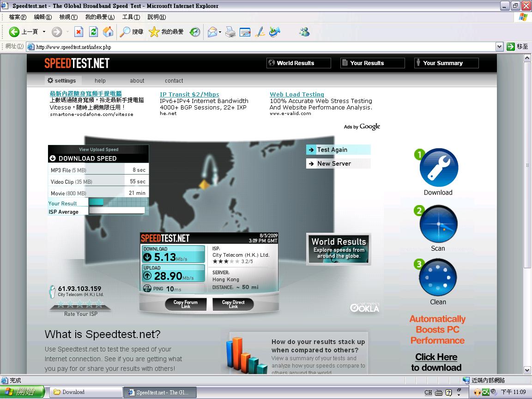Open the 檢視(V) menu
Viewport: 532px width, 399px height.
pos(68,17)
